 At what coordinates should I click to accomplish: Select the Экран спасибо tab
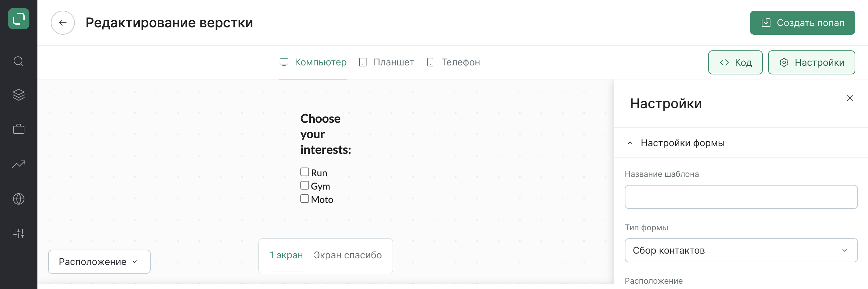(x=348, y=255)
